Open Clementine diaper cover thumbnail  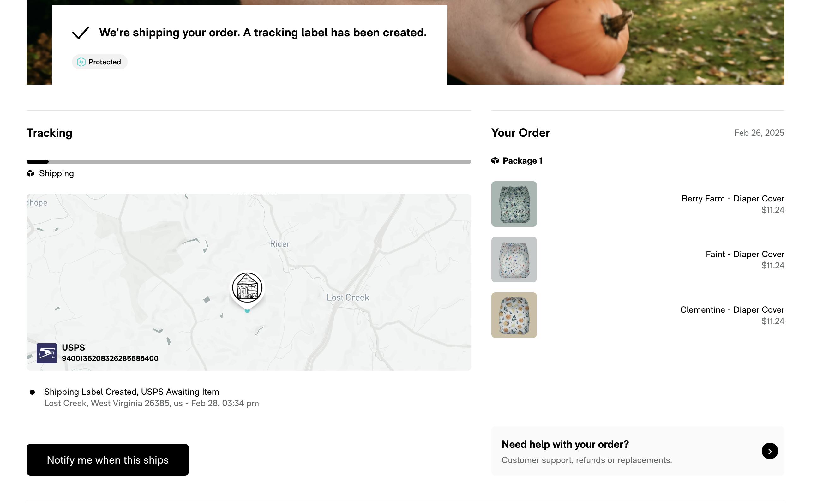pos(514,315)
